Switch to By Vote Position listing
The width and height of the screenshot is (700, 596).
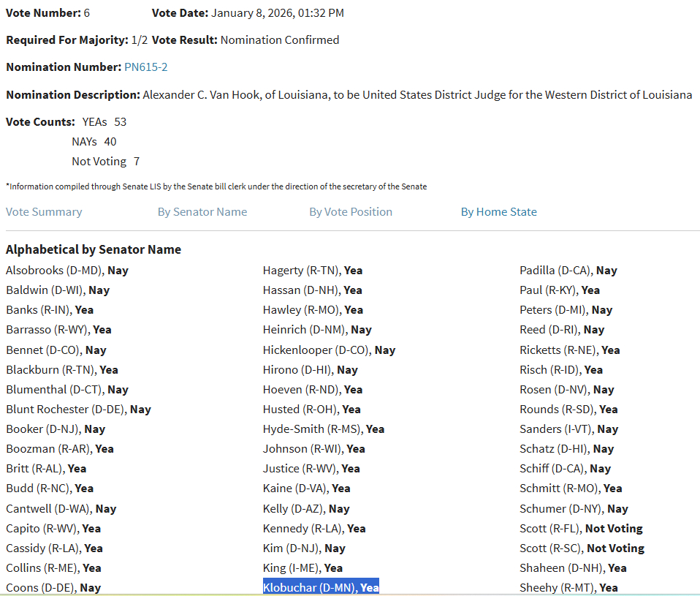tap(351, 212)
